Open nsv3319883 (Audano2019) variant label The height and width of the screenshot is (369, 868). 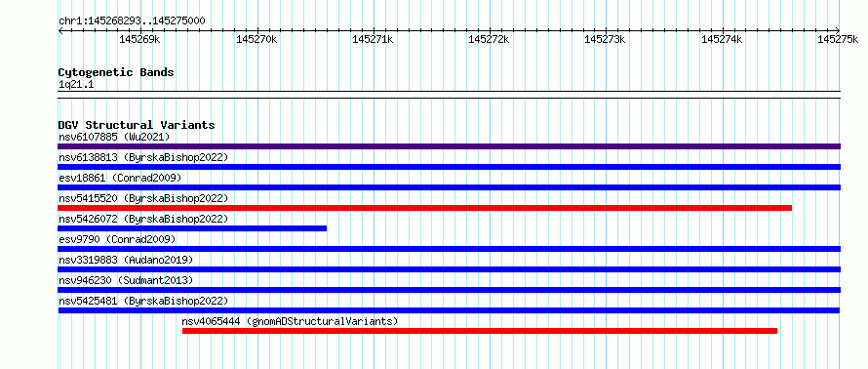(x=126, y=260)
